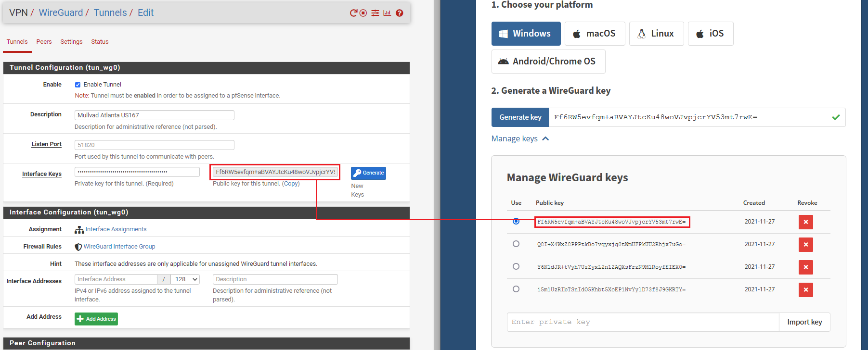868x350 pixels.
Task: Switch to the Settings tab
Action: (x=71, y=42)
